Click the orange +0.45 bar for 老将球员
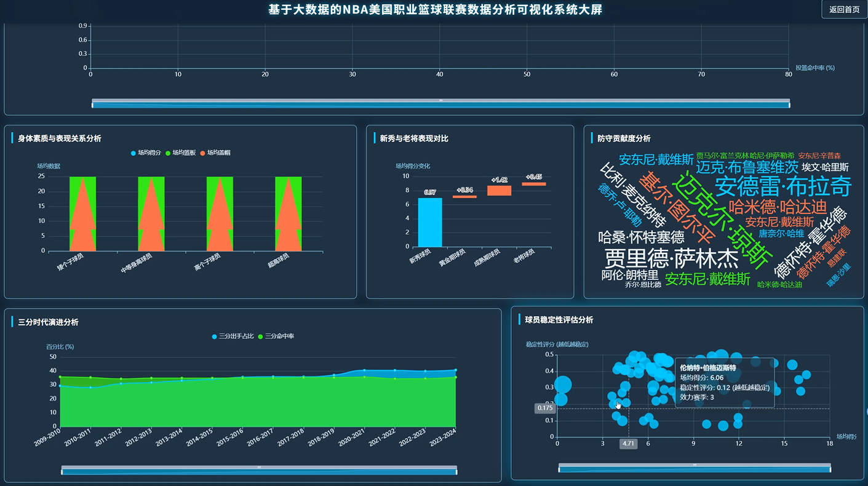 pyautogui.click(x=534, y=184)
